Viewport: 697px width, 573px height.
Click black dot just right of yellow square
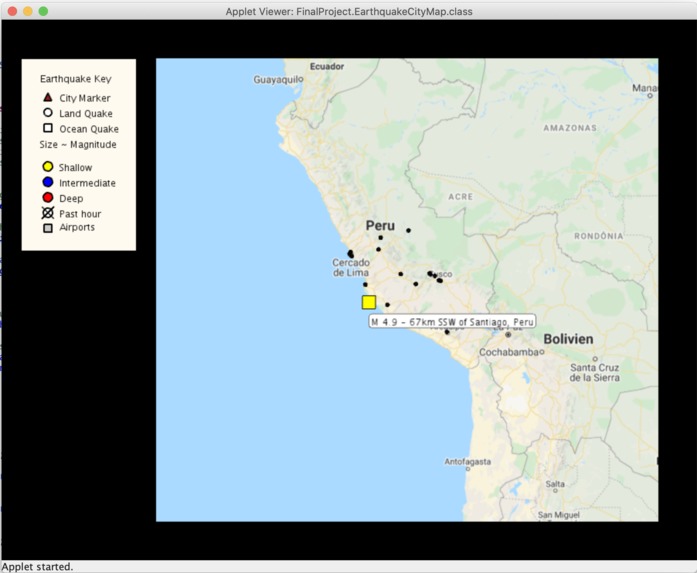pyautogui.click(x=387, y=305)
